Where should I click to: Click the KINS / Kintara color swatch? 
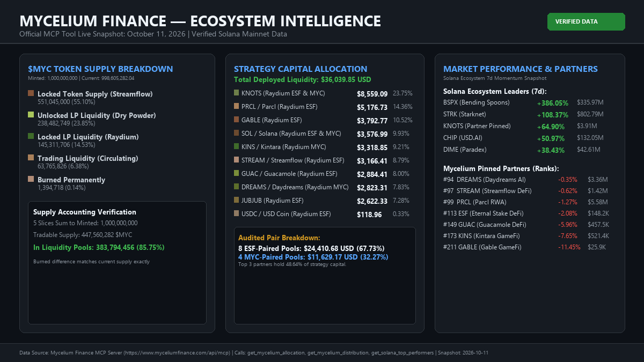coord(237,146)
